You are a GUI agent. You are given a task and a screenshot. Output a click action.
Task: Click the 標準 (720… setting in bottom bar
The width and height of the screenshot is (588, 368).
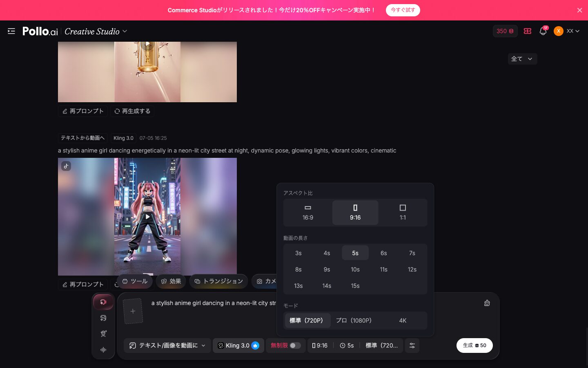tap(381, 346)
